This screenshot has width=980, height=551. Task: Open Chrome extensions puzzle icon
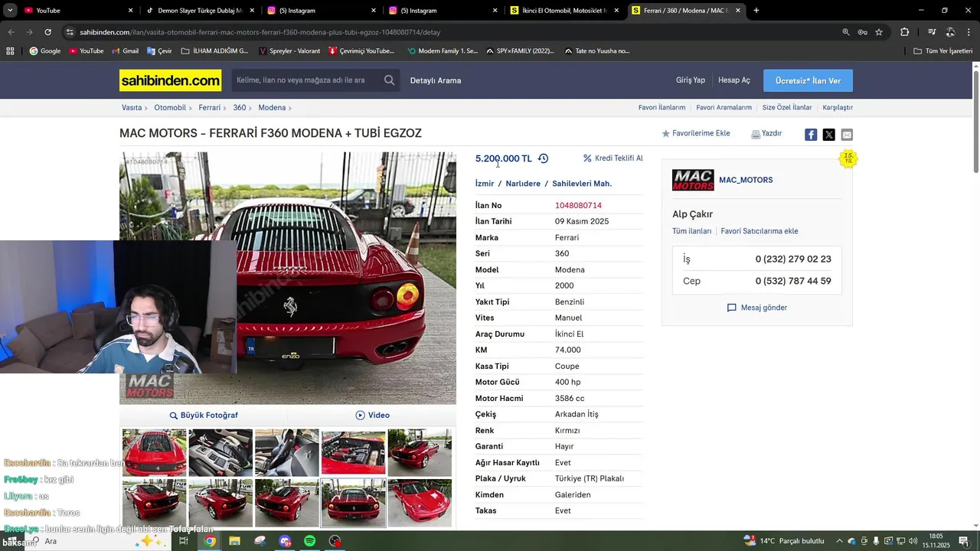coord(904,32)
